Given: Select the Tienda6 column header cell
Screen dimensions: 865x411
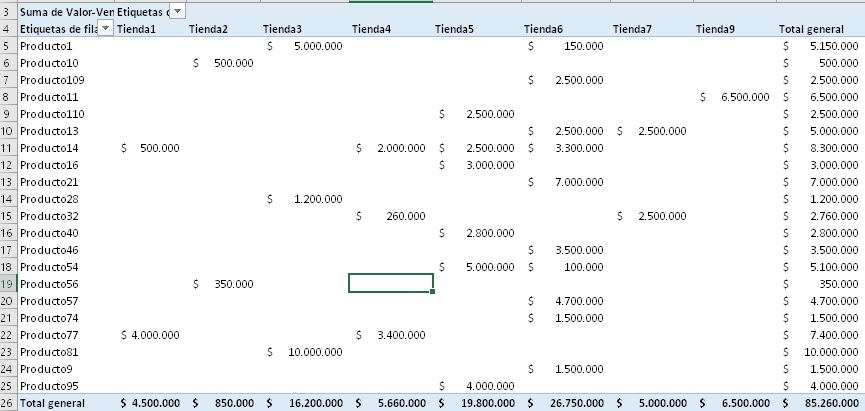Looking at the screenshot, I should 543,29.
